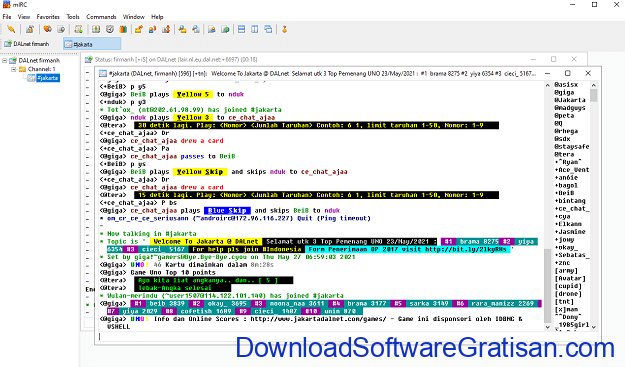Open mIRC Options from the toolbar
Image resolution: width=625 pixels, height=367 pixels.
[x=29, y=29]
